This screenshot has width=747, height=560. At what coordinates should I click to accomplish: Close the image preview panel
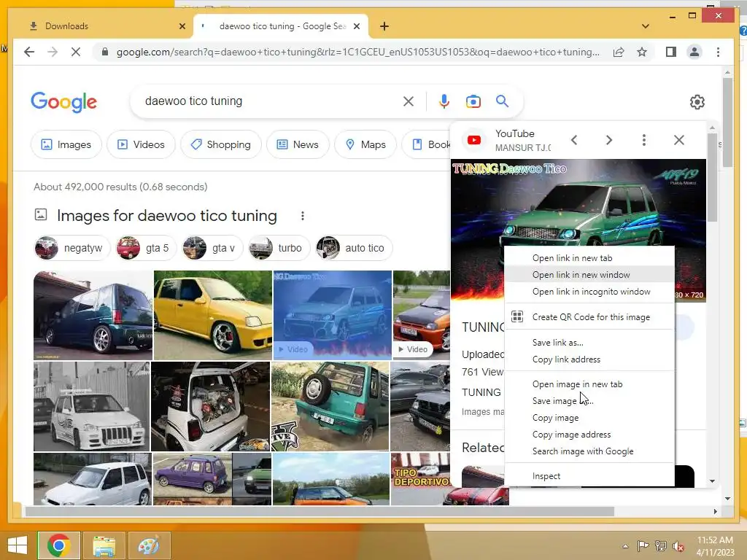pyautogui.click(x=679, y=140)
